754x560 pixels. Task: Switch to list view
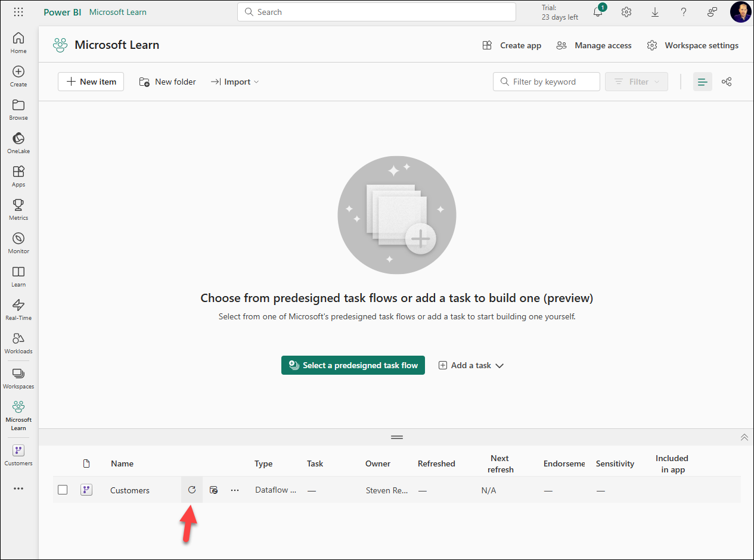pyautogui.click(x=703, y=82)
